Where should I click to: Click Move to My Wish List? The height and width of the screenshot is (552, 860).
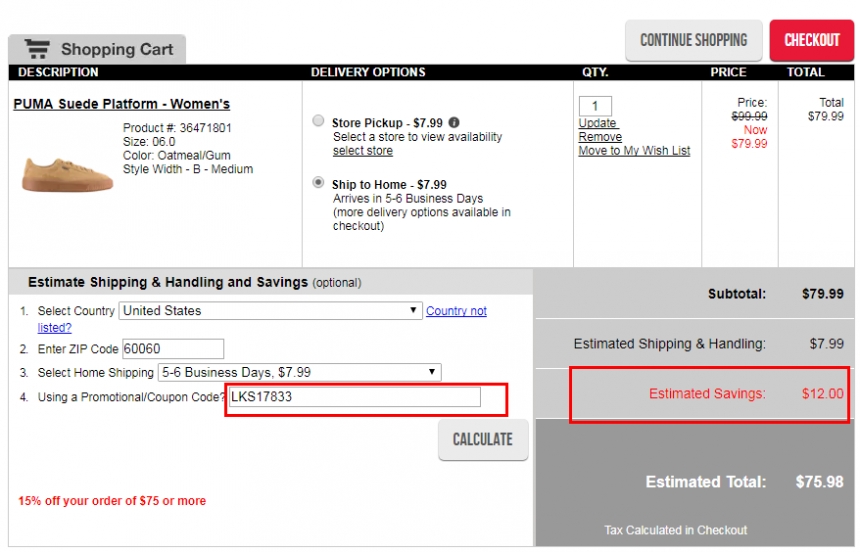click(x=634, y=151)
